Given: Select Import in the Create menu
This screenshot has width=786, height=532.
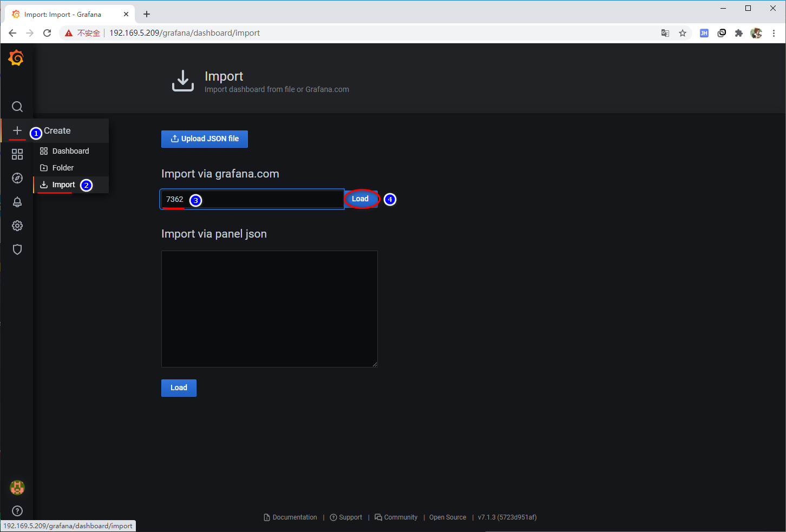Looking at the screenshot, I should [71, 185].
